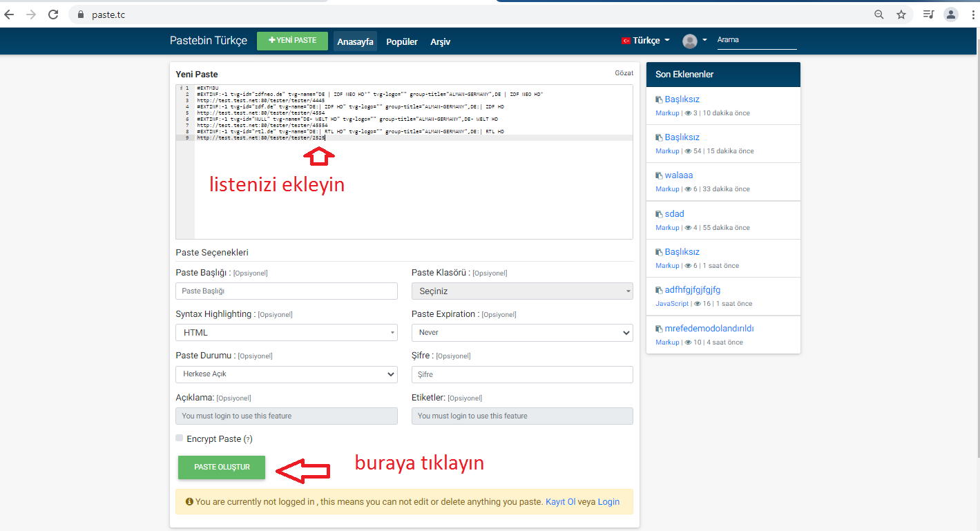Open Arşiv navigation item
980x531 pixels.
[441, 41]
